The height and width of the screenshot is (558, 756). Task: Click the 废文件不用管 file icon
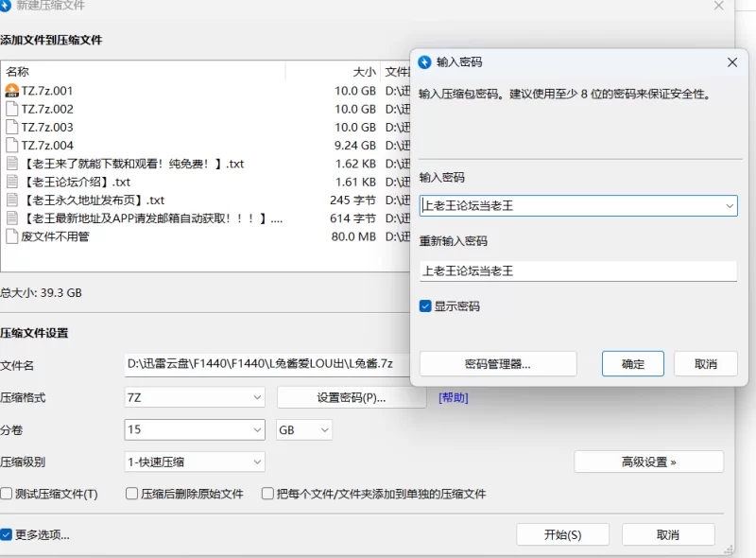click(x=12, y=236)
